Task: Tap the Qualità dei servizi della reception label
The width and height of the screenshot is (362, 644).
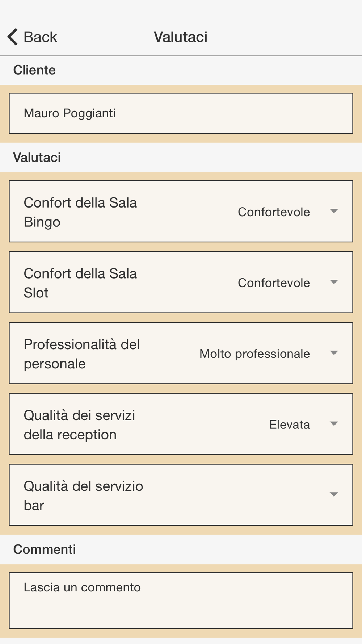Action: pos(79,425)
